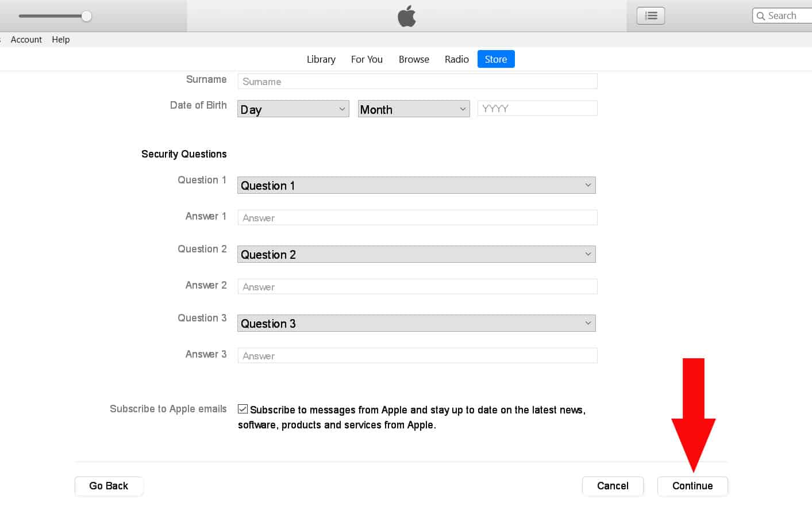
Task: Click the volume slider knob
Action: pyautogui.click(x=86, y=16)
